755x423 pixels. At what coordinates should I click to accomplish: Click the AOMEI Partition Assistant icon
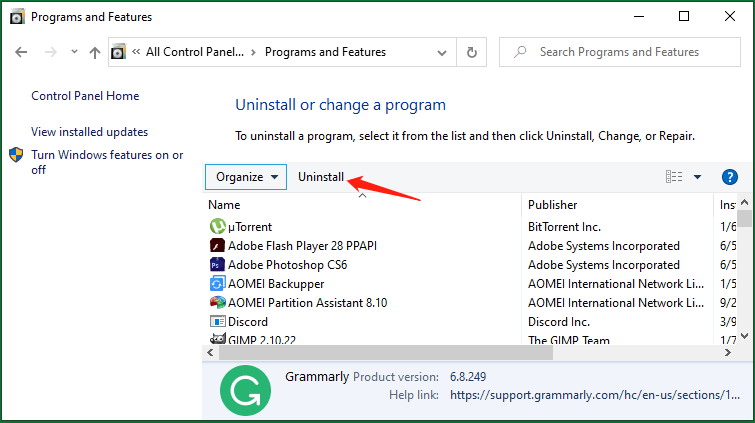(x=218, y=303)
